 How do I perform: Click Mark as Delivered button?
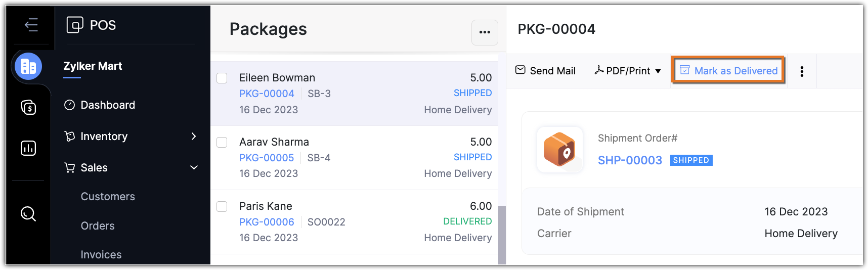728,71
